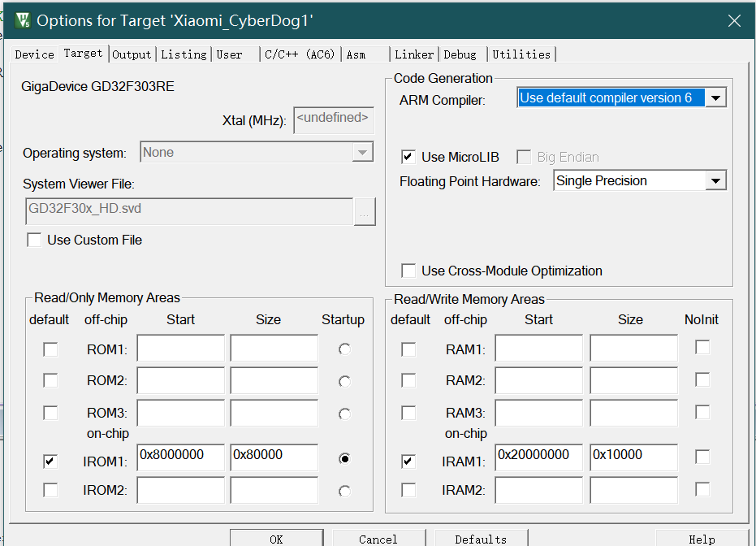Edit IRAM1 Size value 0x10000
756x546 pixels.
633,457
